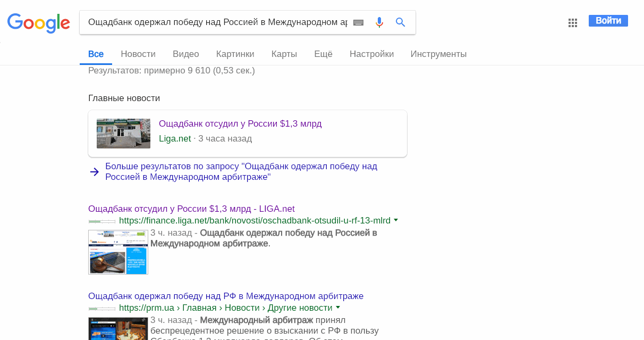
Task: Open the 'Ещё' search menu
Action: coord(323,54)
